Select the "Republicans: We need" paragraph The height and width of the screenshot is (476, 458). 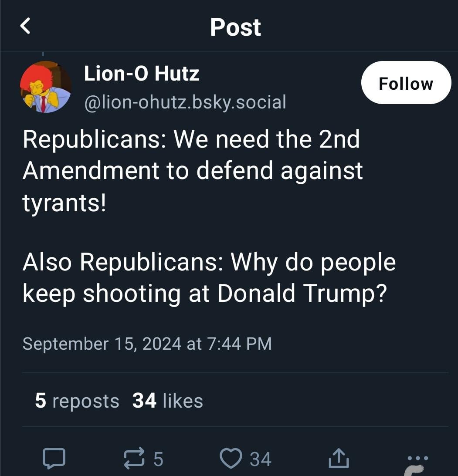(192, 171)
